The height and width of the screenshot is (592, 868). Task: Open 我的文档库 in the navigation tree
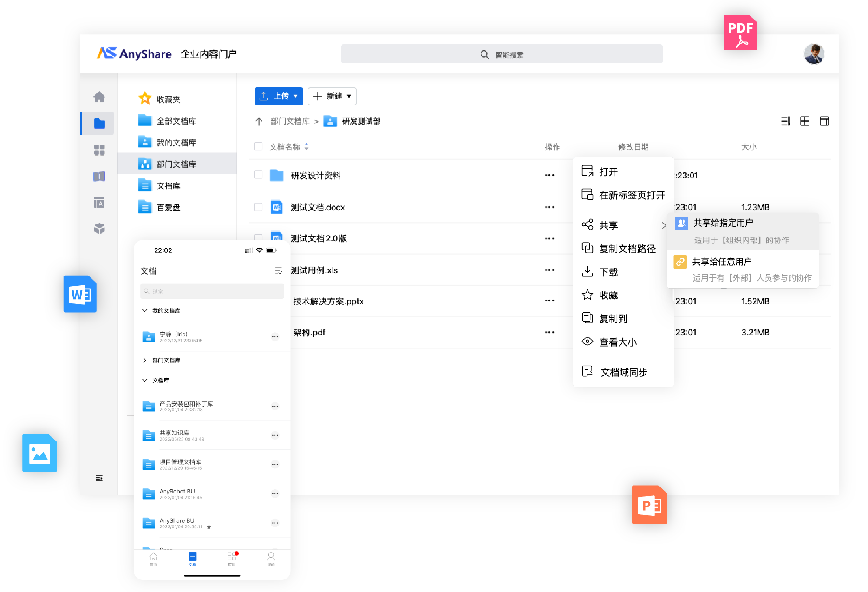click(177, 142)
